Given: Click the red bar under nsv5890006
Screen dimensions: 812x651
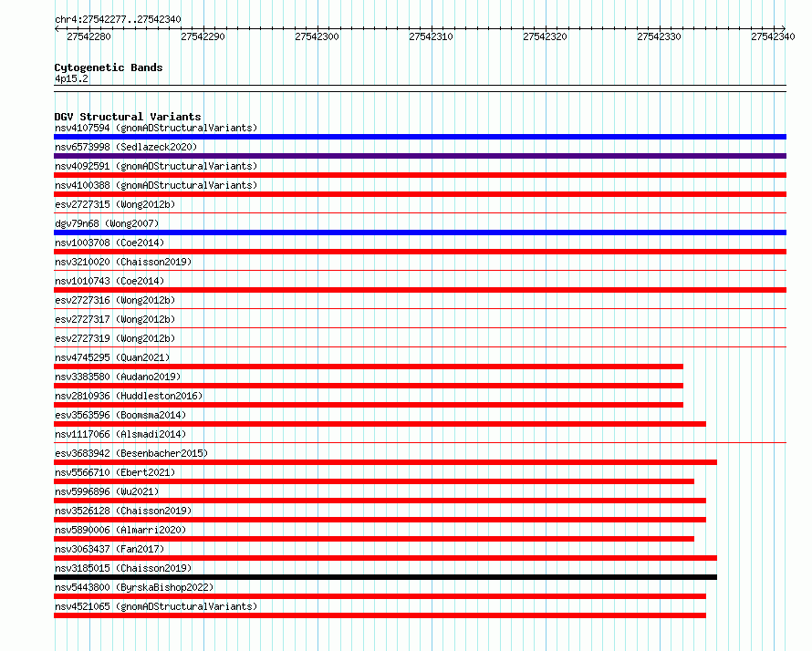Looking at the screenshot, I should coord(374,539).
